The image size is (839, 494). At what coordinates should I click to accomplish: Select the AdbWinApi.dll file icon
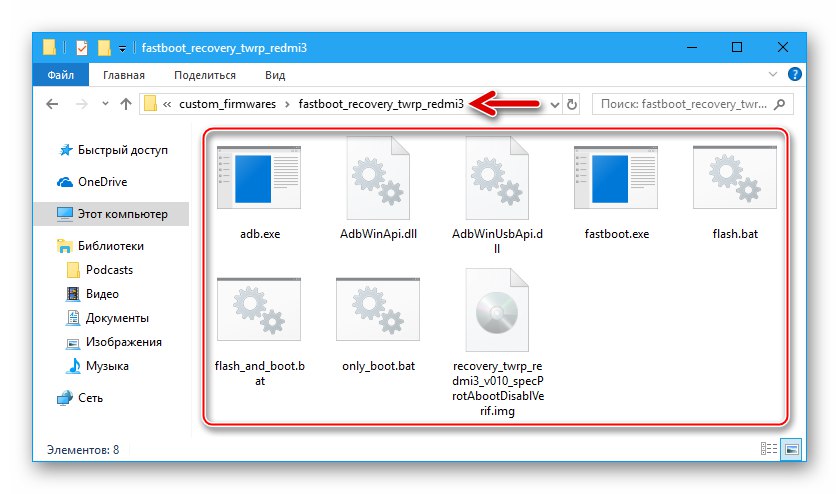pyautogui.click(x=378, y=178)
